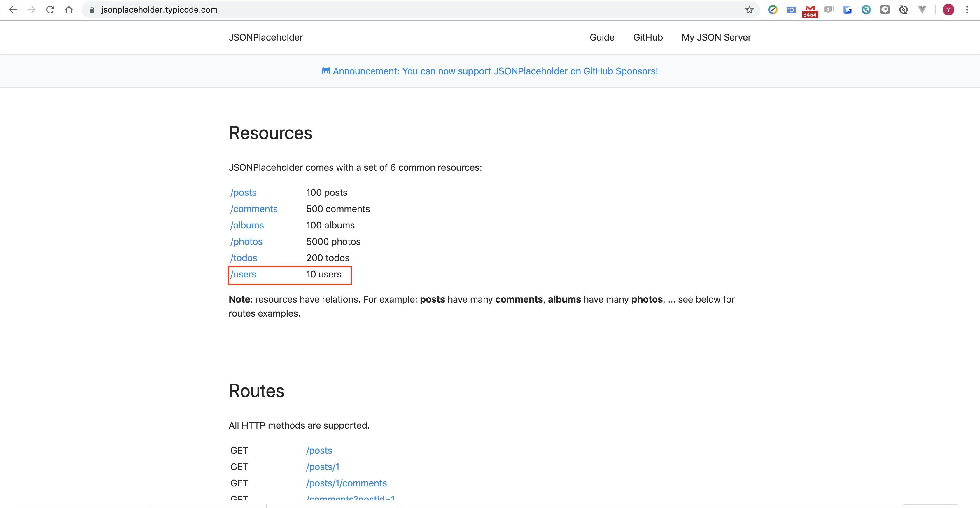The width and height of the screenshot is (980, 508).
Task: Follow the /posts/1/comments route link
Action: pyautogui.click(x=346, y=483)
